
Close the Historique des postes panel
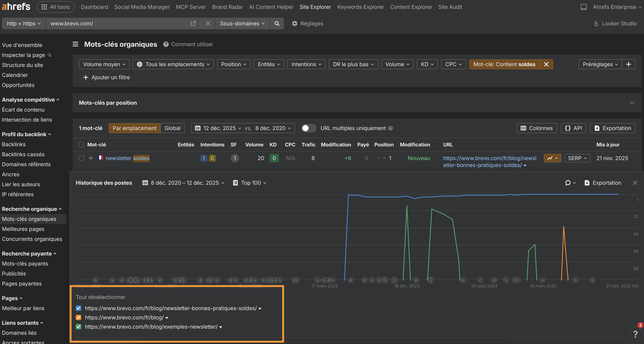click(635, 183)
